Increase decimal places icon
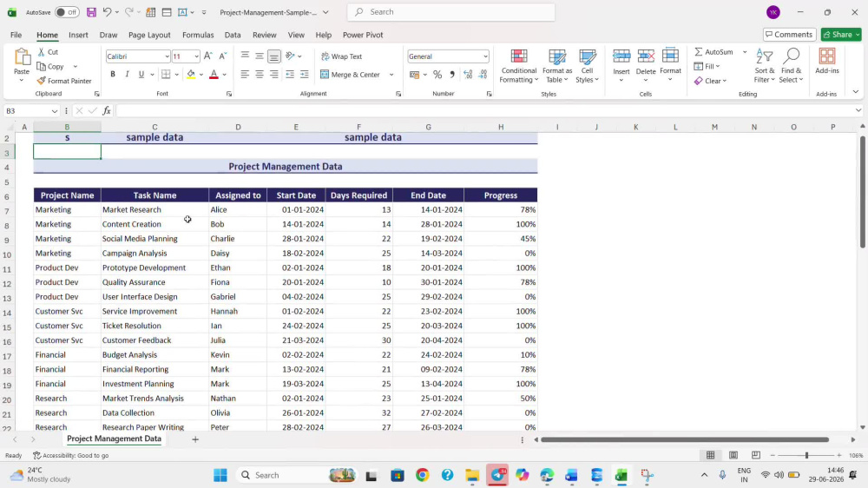 coord(468,74)
